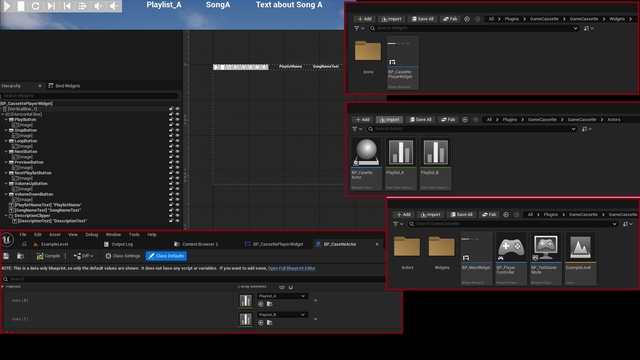Click the Next Playlist icon in the preview
The height and width of the screenshot is (360, 640).
tap(82, 6)
